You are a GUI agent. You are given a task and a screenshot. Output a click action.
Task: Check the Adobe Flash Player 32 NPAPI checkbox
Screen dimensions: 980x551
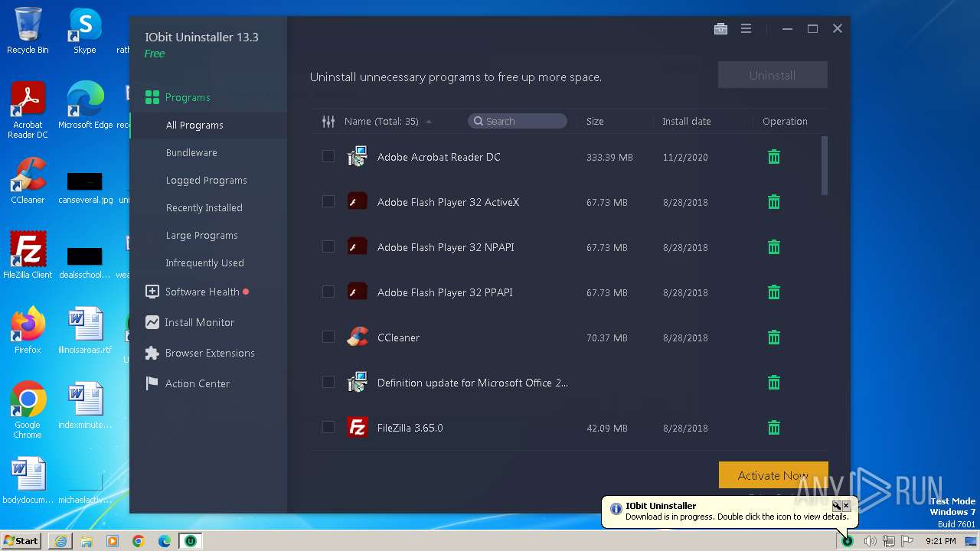tap(328, 247)
